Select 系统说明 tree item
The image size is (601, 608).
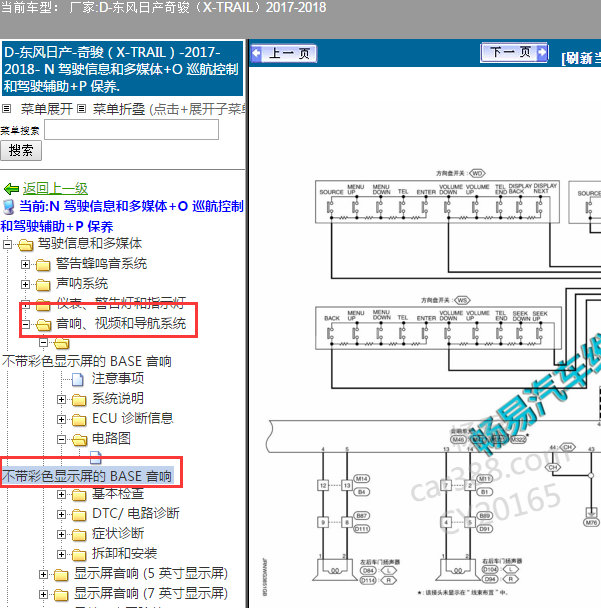pos(118,398)
